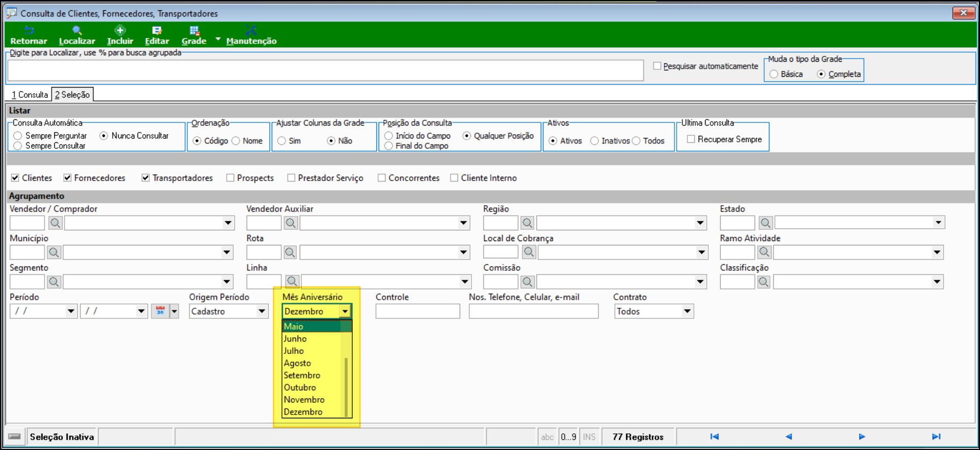980x450 pixels.
Task: Enable Pesquisar automaticamente checkbox
Action: pyautogui.click(x=657, y=66)
